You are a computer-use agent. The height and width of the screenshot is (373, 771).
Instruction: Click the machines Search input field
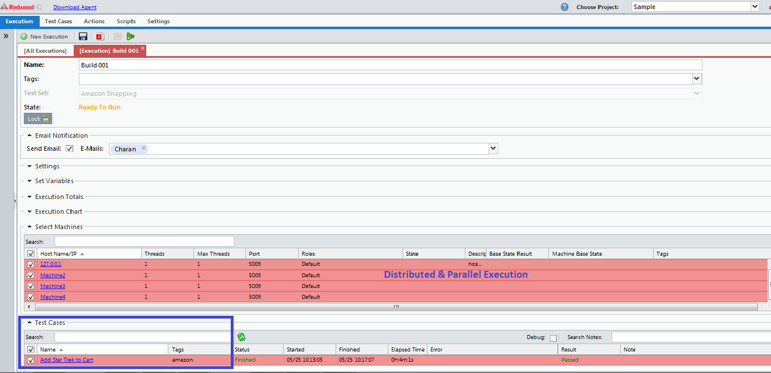pos(145,241)
